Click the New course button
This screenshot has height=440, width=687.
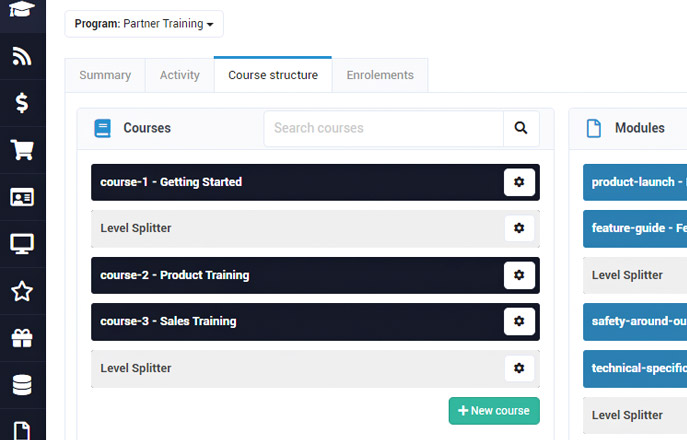(494, 411)
